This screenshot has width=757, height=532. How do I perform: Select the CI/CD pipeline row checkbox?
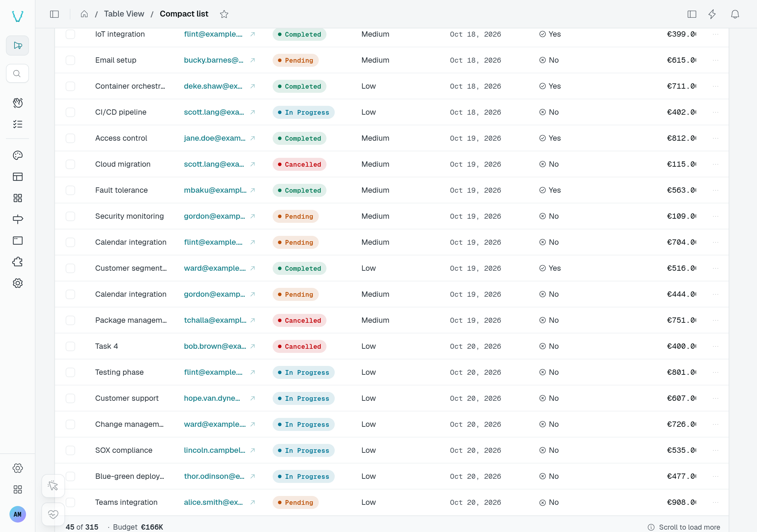coord(70,112)
